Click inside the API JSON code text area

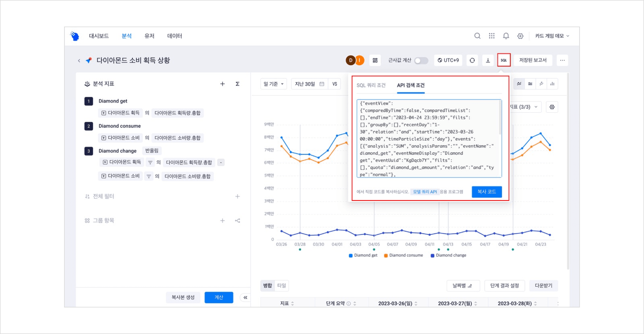click(428, 139)
